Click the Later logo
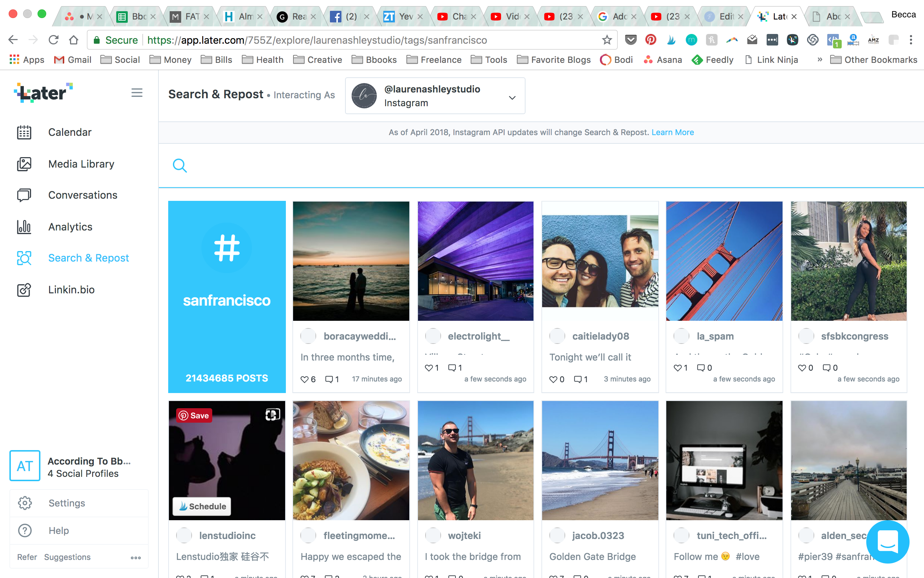The width and height of the screenshot is (924, 578). pos(43,92)
